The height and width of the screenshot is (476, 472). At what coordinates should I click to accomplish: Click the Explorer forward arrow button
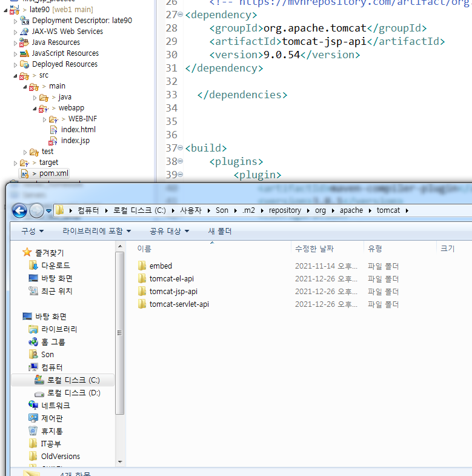click(37, 210)
